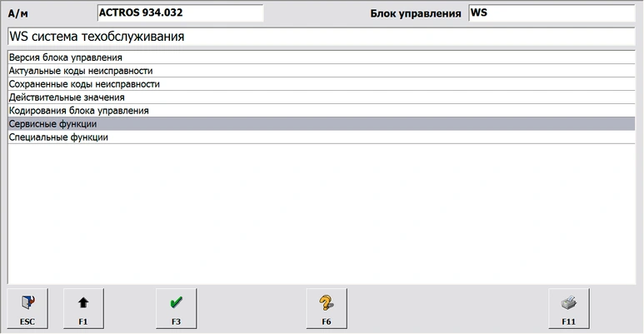Click the WS система техобслуживания header
The height and width of the screenshot is (334, 644).
coord(97,37)
